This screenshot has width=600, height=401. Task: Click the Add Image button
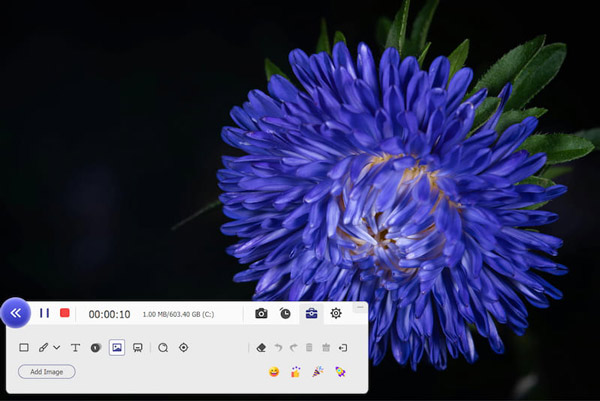47,372
